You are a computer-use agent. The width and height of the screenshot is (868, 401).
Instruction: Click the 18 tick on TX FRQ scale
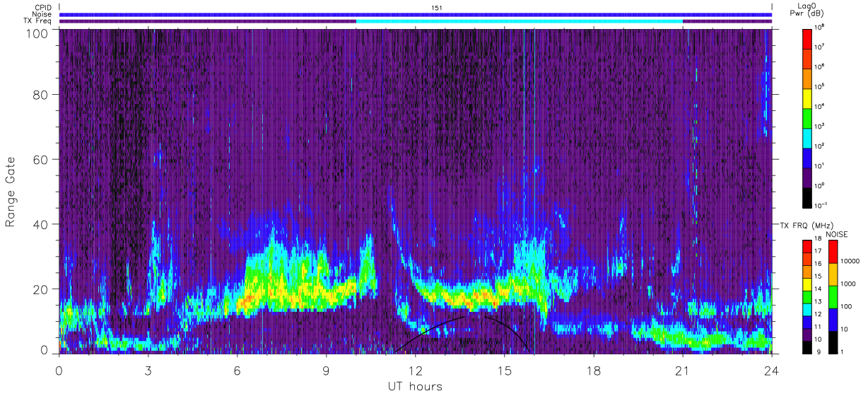tap(819, 239)
